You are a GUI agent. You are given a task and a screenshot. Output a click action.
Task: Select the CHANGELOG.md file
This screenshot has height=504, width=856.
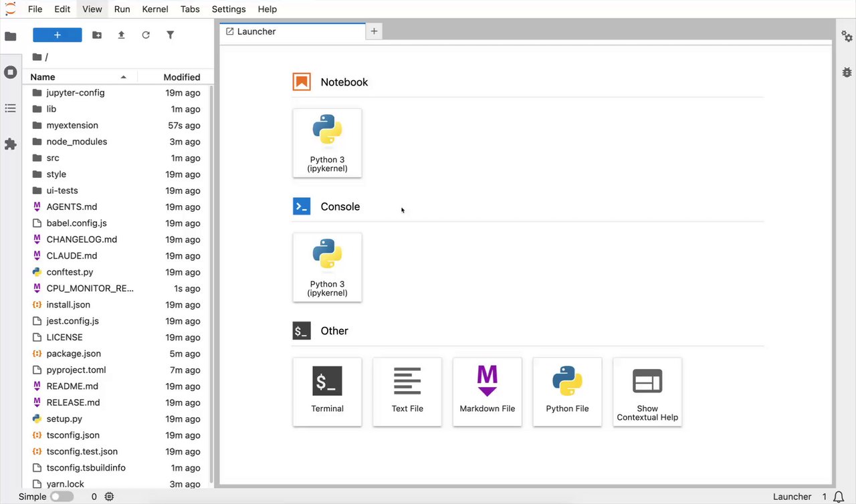pos(116,239)
